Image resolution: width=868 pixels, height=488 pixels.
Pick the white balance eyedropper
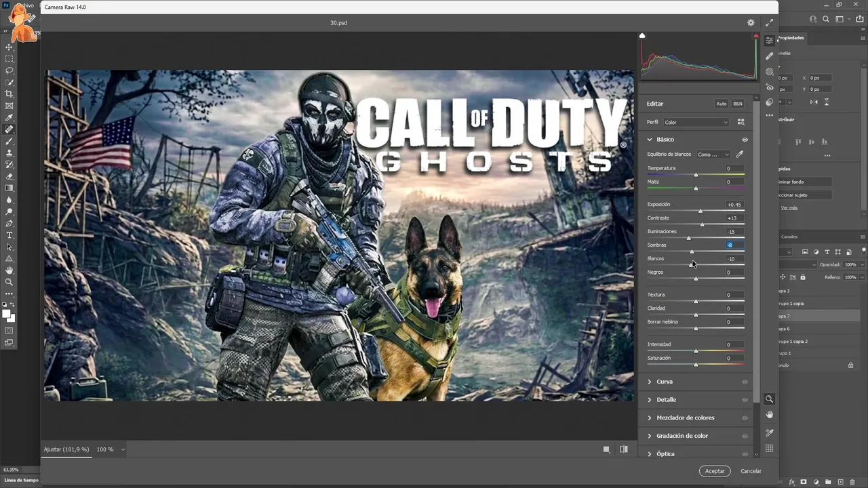pyautogui.click(x=740, y=154)
